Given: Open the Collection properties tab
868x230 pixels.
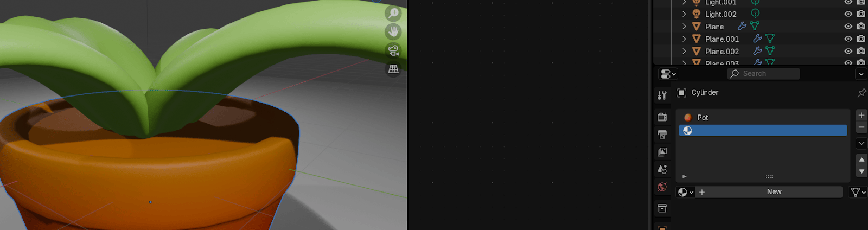Looking at the screenshot, I should pyautogui.click(x=662, y=208).
